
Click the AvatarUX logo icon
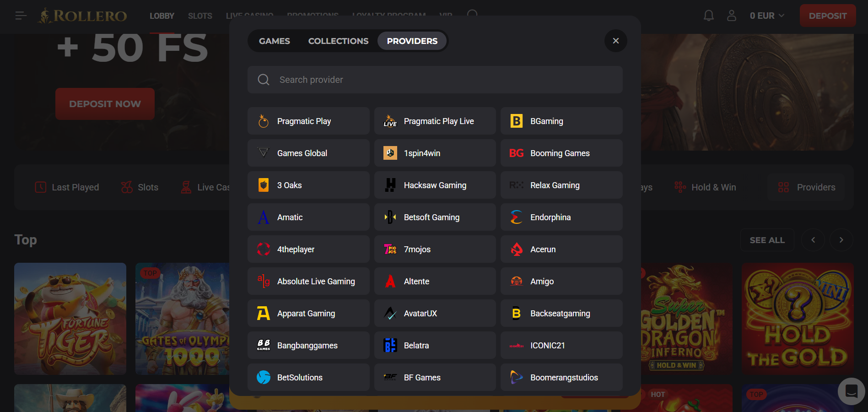(390, 313)
